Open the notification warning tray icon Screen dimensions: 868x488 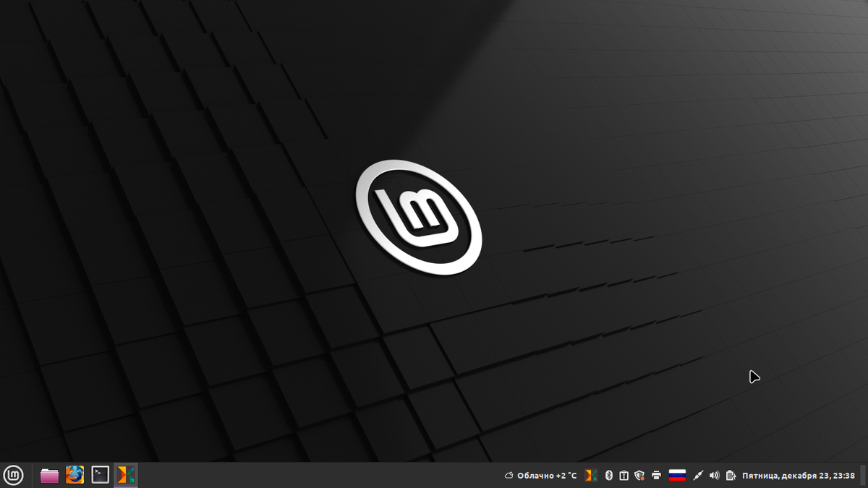[624, 476]
